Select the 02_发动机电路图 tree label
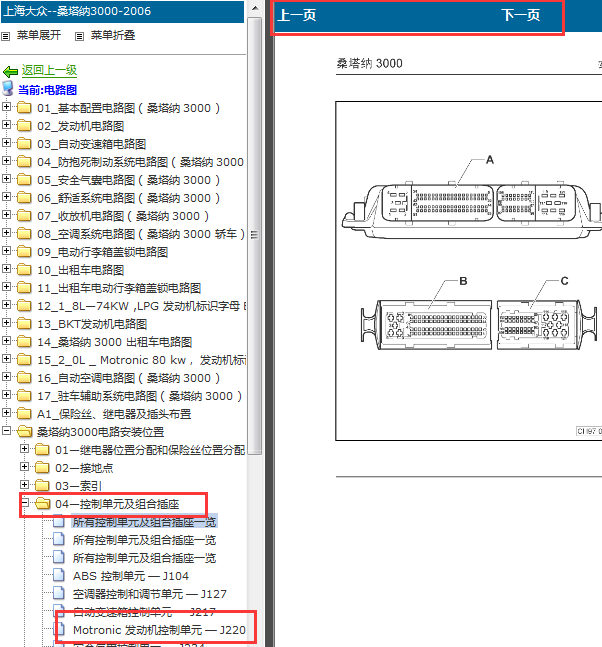The width and height of the screenshot is (602, 647). pyautogui.click(x=81, y=126)
